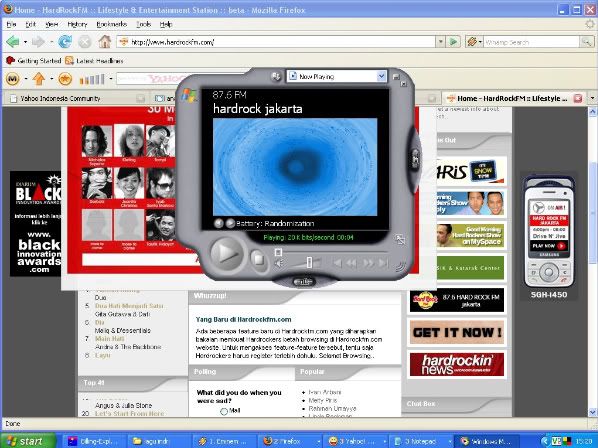Mute the Media Player speaker icon
598x448 pixels.
point(279,263)
